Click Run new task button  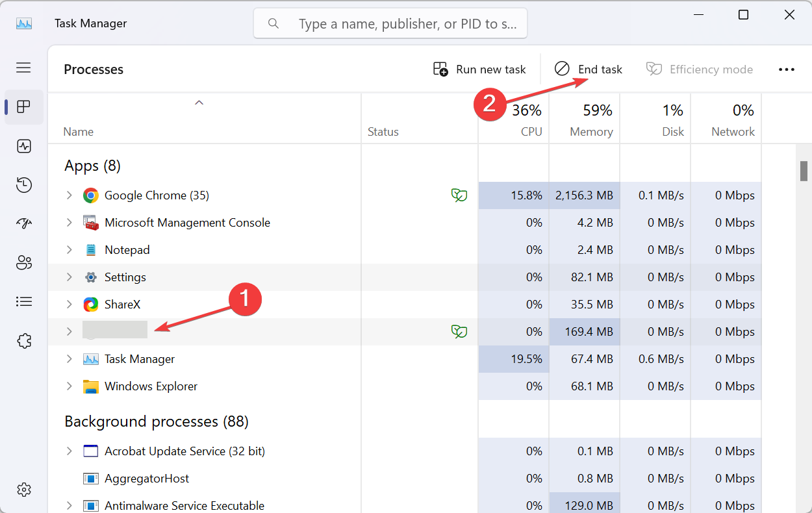click(x=479, y=69)
